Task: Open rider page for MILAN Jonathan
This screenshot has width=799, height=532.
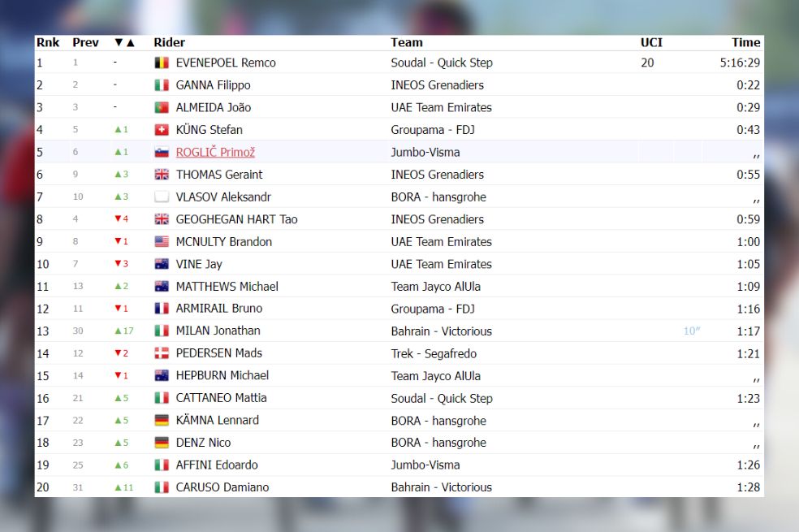Action: coord(218,331)
